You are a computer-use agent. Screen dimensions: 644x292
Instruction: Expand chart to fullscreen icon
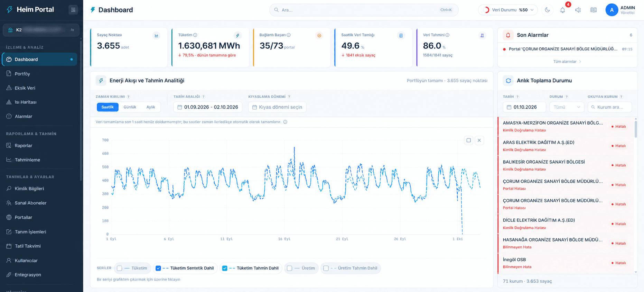468,140
